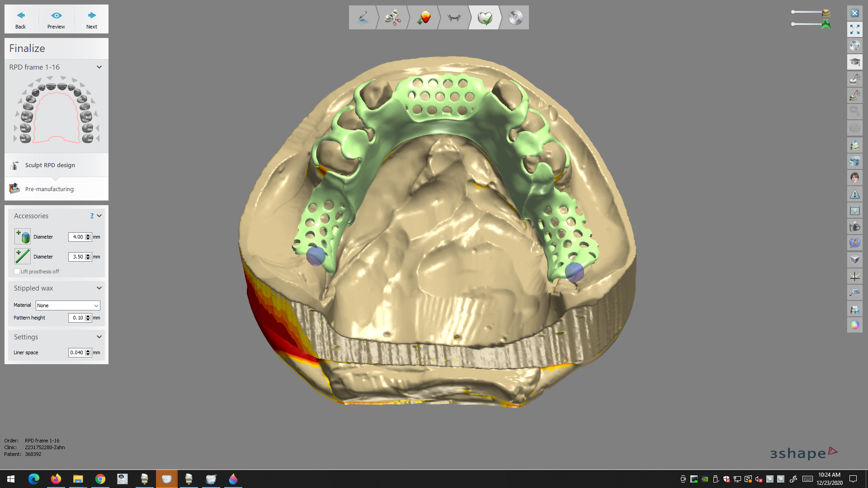Click add green bar accessory icon

point(23,256)
